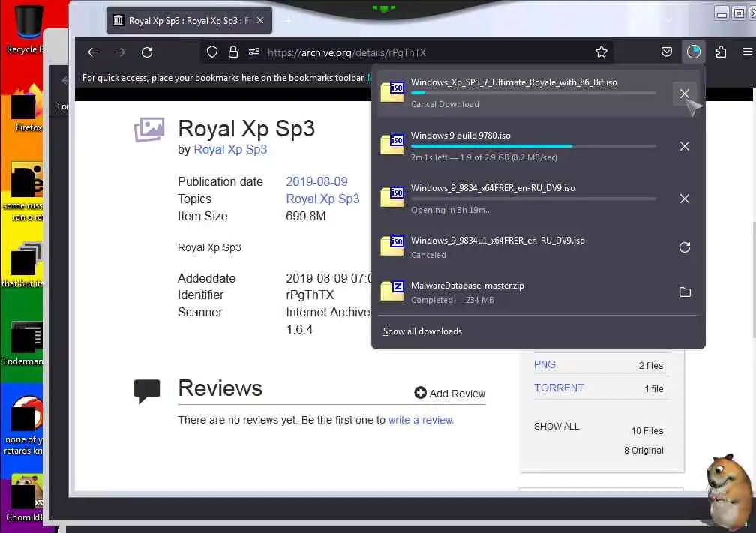This screenshot has height=533, width=756.
Task: Click the Windows 9 build 9780 iso file icon
Action: click(x=392, y=145)
